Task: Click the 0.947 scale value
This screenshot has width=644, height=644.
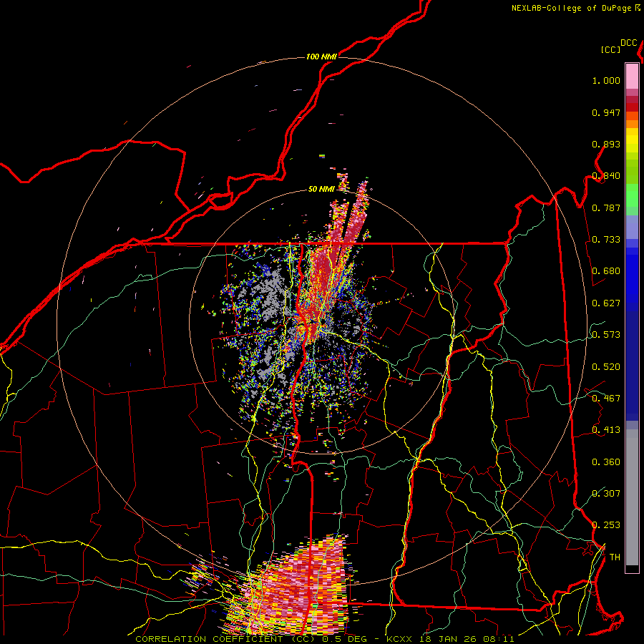Action: click(606, 112)
